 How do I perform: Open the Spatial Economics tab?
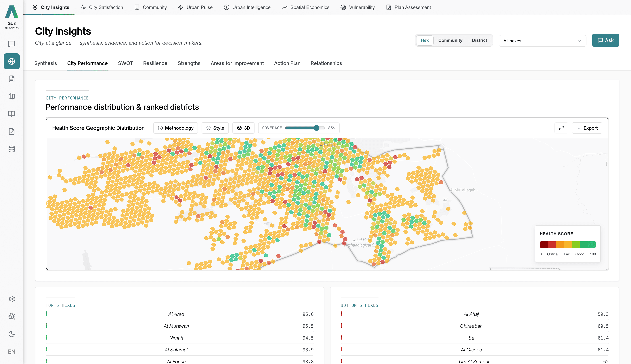pos(305,7)
